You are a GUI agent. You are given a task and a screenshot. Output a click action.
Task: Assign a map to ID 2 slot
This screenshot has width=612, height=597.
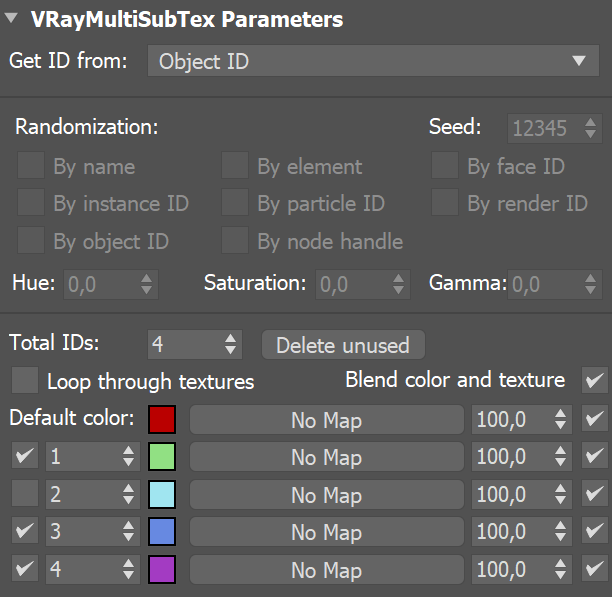pyautogui.click(x=326, y=495)
